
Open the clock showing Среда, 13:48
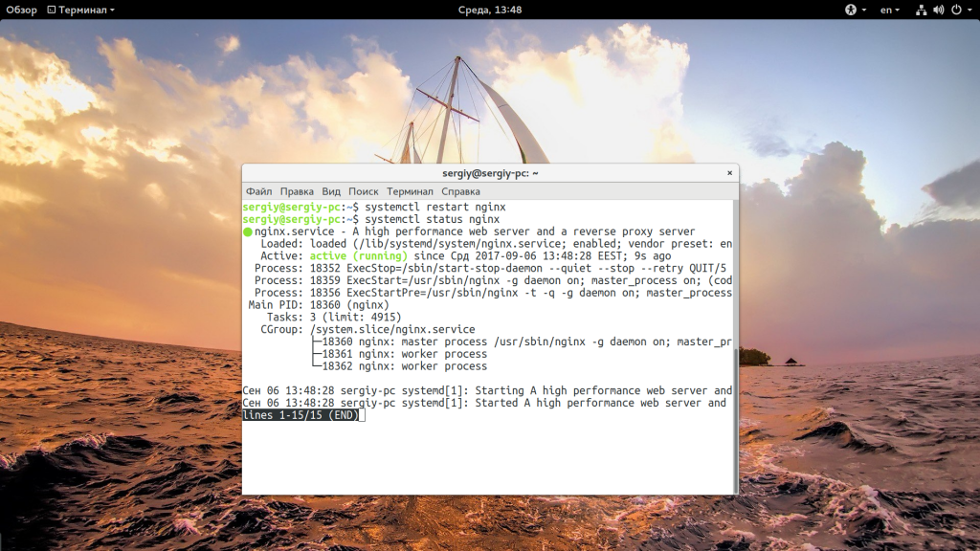489,10
